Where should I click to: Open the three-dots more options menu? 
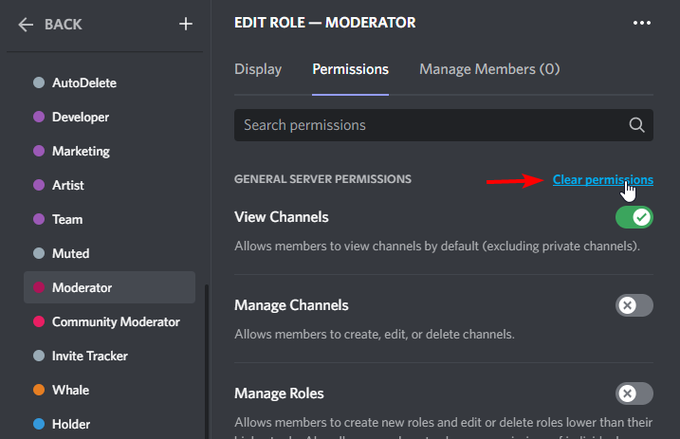pos(642,23)
